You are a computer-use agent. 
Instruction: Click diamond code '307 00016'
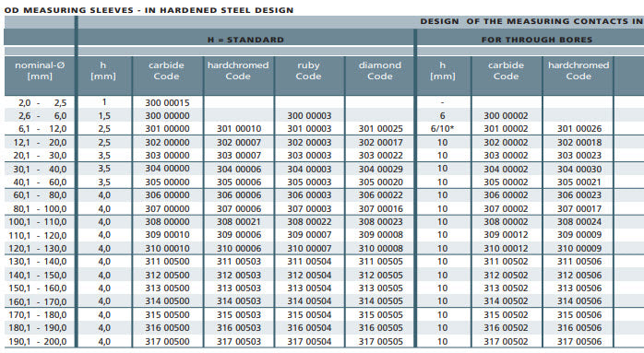[x=381, y=209]
